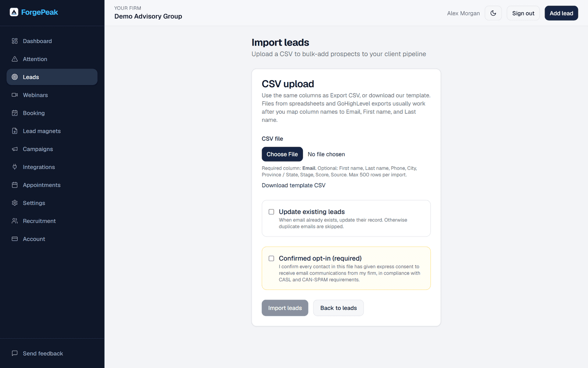Check the Update existing leads checkbox
The image size is (588, 368).
271,212
